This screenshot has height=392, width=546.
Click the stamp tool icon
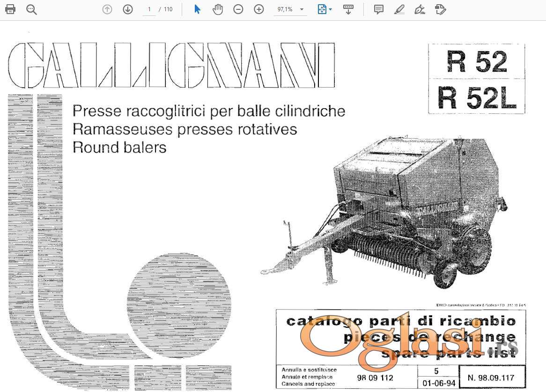(x=440, y=9)
